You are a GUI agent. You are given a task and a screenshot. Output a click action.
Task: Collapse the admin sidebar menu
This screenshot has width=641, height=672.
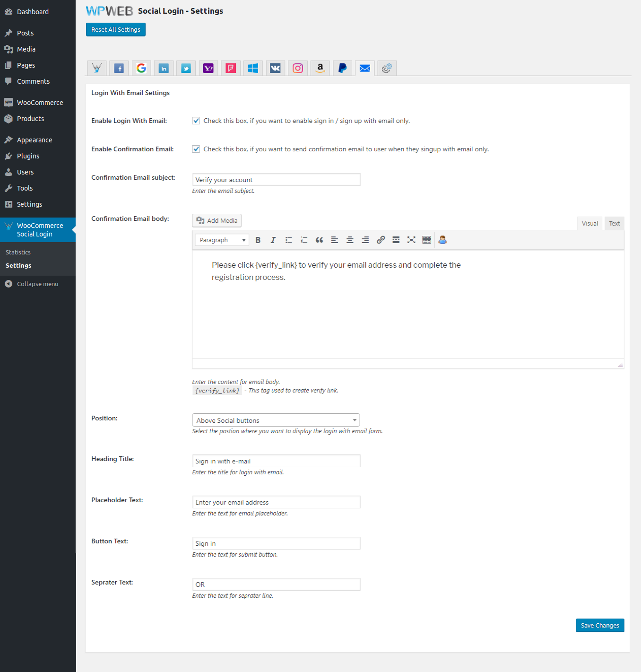(37, 284)
